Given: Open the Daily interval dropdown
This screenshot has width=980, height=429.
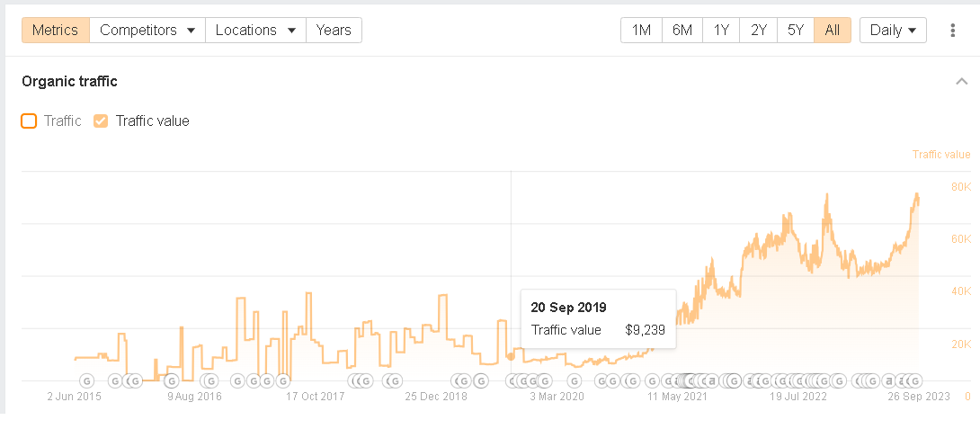Looking at the screenshot, I should click(893, 30).
